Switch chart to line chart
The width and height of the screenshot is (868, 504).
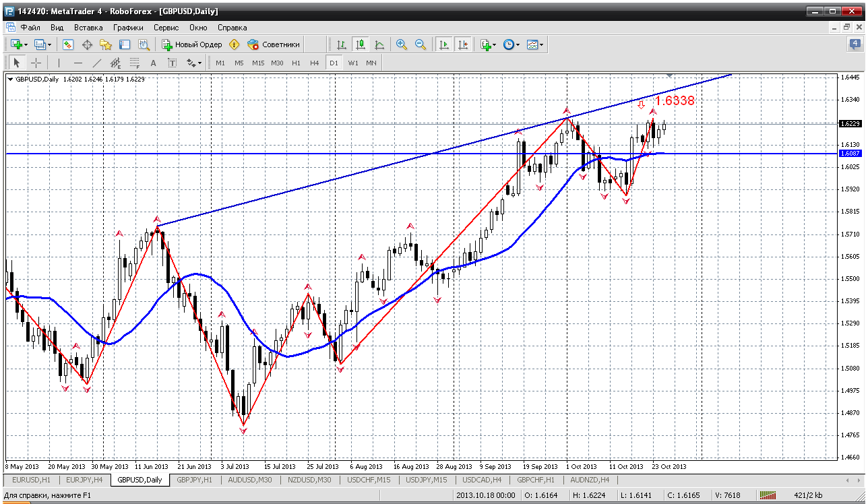pyautogui.click(x=379, y=44)
